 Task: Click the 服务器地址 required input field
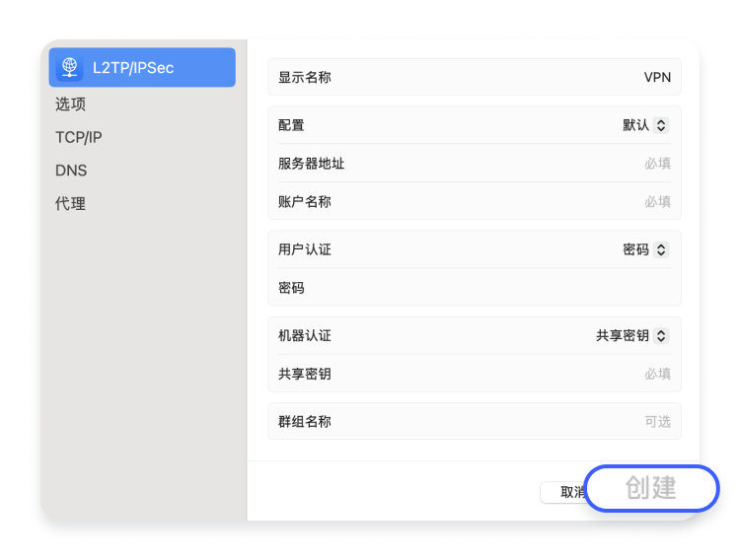[x=475, y=164]
